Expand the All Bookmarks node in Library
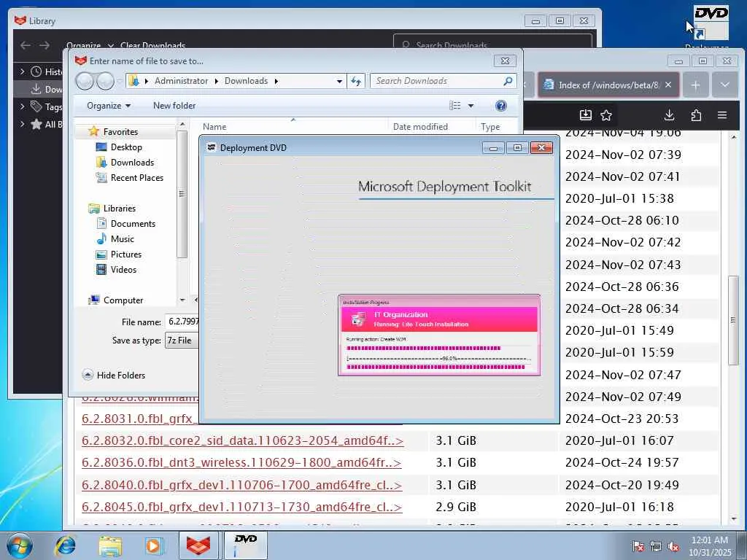 [x=22, y=124]
